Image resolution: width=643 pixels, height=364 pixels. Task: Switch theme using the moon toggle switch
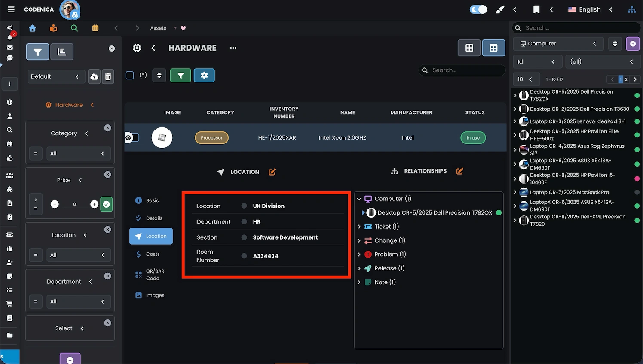(478, 9)
